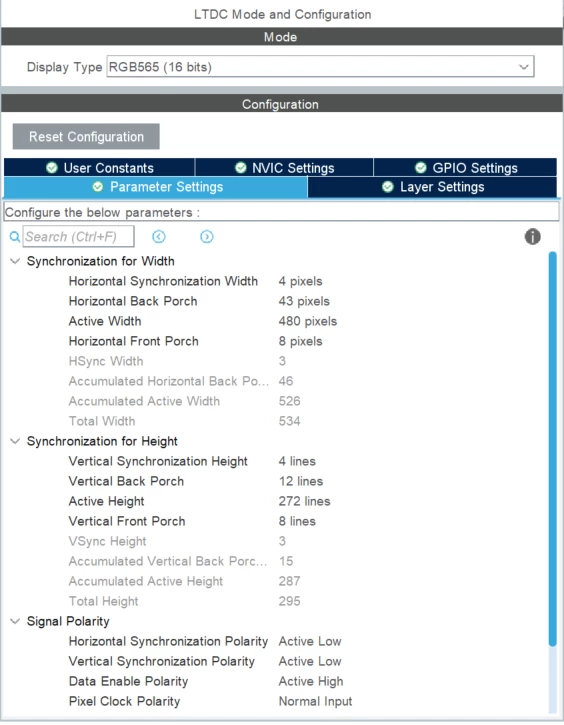Open the Display Type dropdown

pyautogui.click(x=320, y=67)
